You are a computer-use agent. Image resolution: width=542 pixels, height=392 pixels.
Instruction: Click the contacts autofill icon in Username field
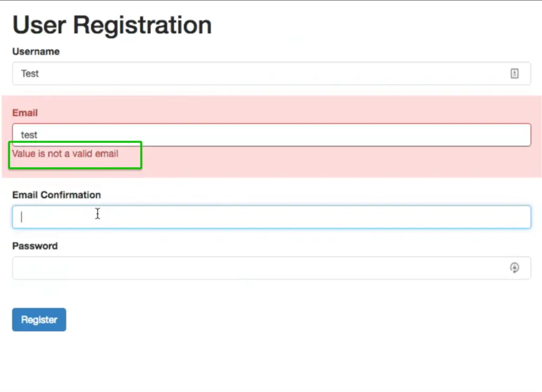[x=514, y=74]
